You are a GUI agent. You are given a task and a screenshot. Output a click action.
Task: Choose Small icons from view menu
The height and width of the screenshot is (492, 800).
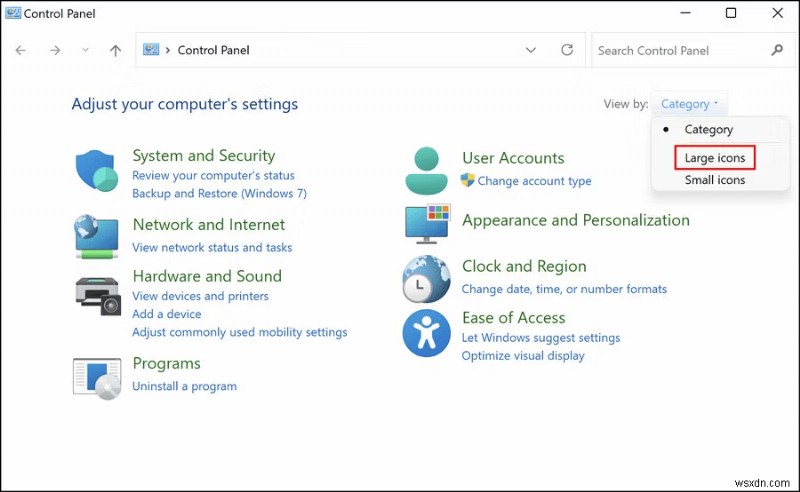714,180
